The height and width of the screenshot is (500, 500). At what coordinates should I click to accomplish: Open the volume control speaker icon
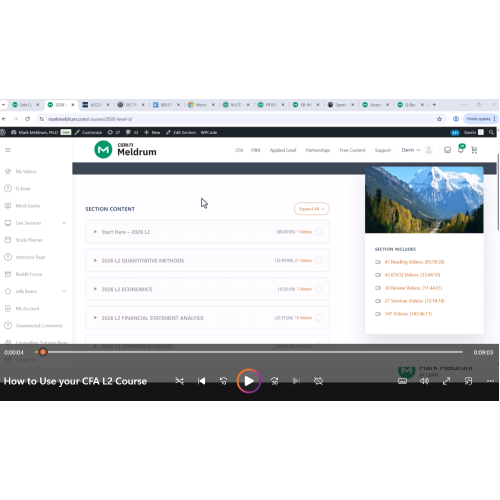tap(424, 381)
